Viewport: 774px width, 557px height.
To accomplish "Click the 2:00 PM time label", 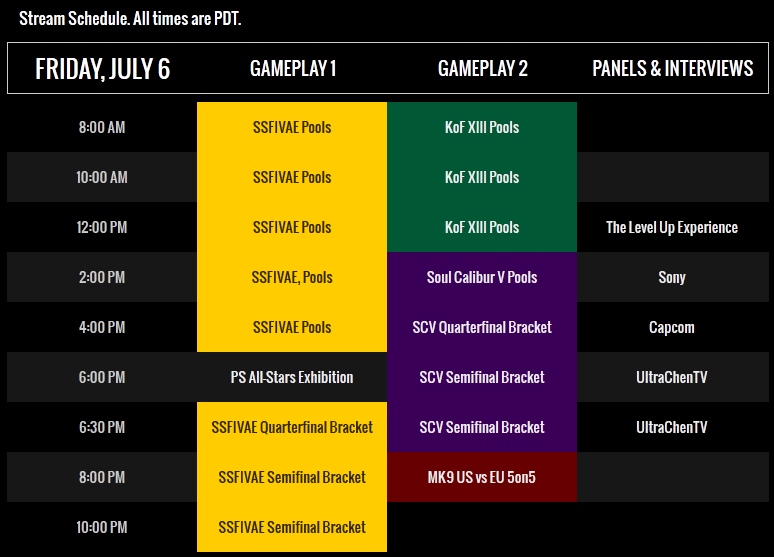I will [x=102, y=277].
